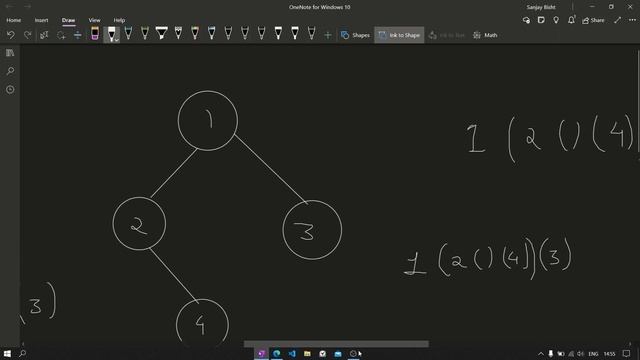Screen dimensions: 640x360
Task: Pick the last pen before the plus button
Action: [311, 33]
